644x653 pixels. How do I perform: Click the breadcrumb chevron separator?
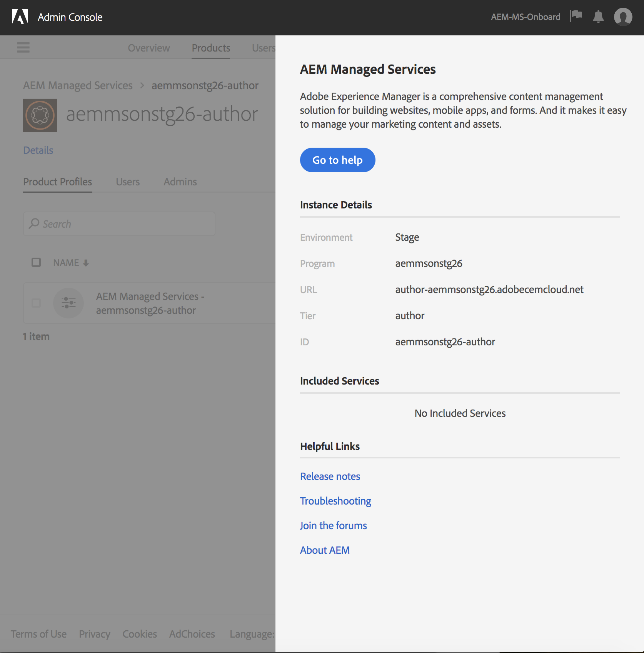[x=142, y=85]
